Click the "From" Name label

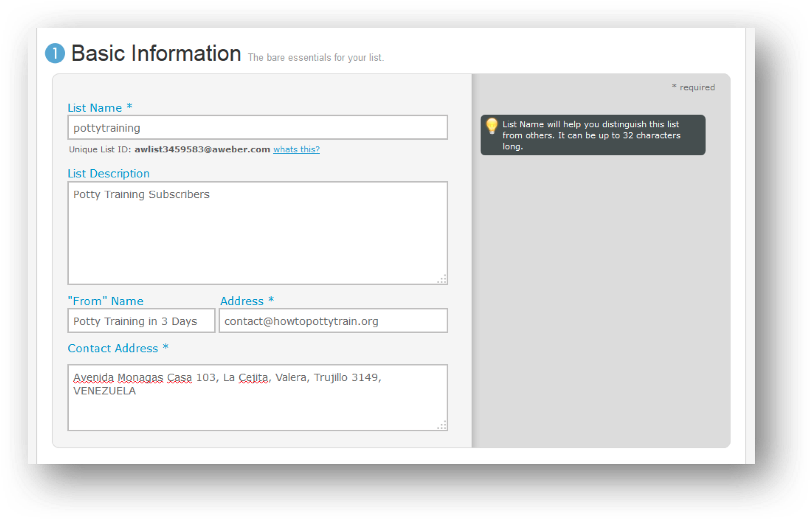pos(105,301)
